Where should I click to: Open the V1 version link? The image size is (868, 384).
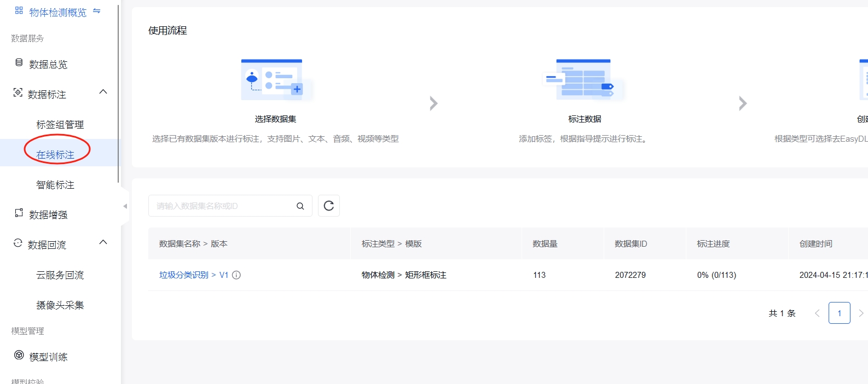click(x=224, y=275)
